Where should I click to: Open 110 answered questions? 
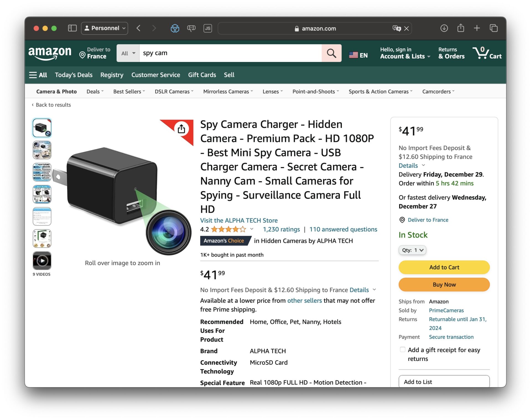tap(343, 229)
